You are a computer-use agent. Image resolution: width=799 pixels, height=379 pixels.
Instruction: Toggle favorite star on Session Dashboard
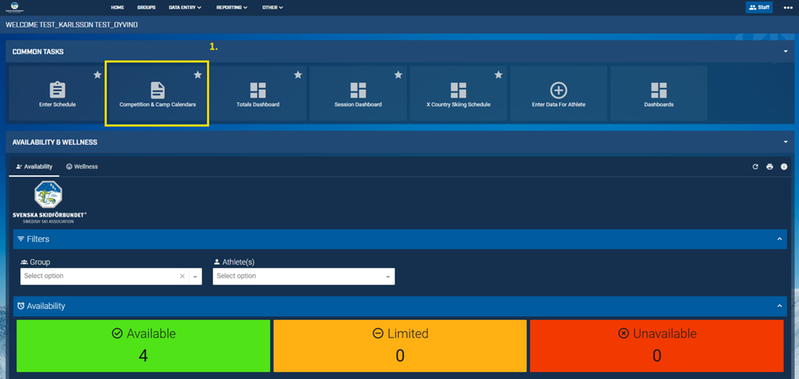pos(398,75)
